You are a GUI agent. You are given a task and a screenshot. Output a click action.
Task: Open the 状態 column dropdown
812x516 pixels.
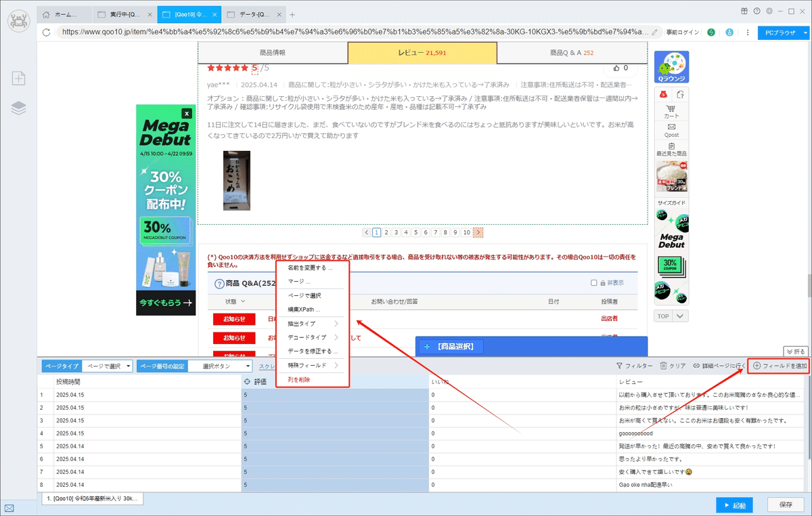(243, 301)
